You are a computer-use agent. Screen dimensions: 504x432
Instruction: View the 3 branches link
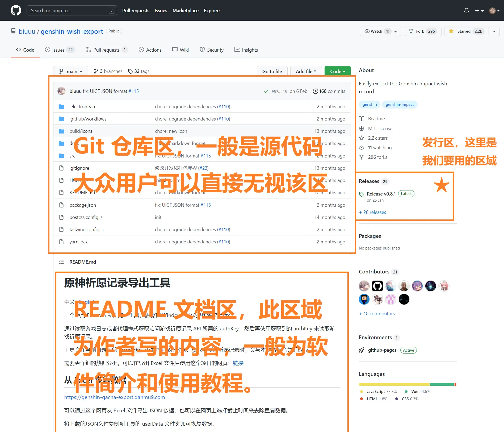click(108, 71)
